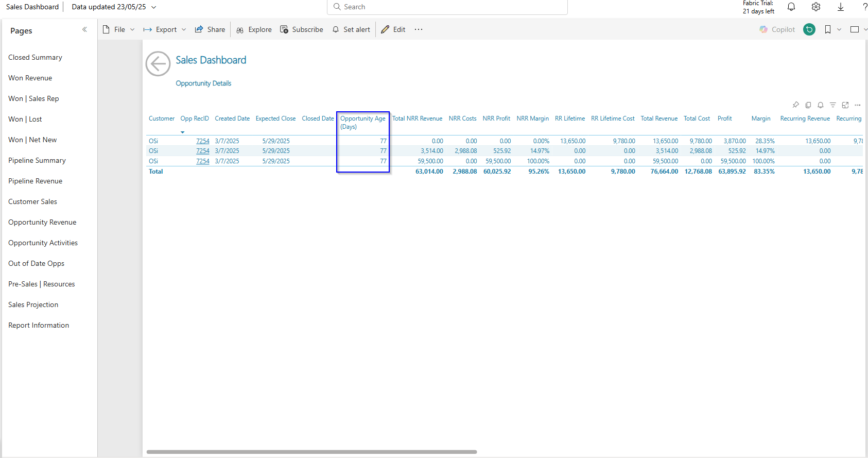This screenshot has height=458, width=868.
Task: Expand the data updated dropdown chevron
Action: tap(153, 7)
